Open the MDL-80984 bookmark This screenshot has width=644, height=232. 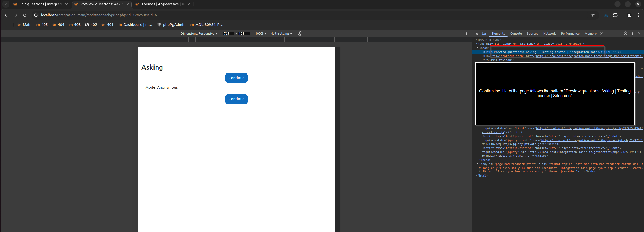click(x=207, y=25)
